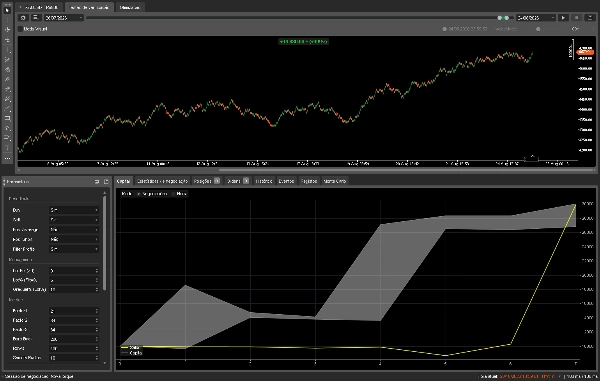Screen dimensions: 600x381
Task: Open the start date dropdown left of timeline
Action: point(64,18)
